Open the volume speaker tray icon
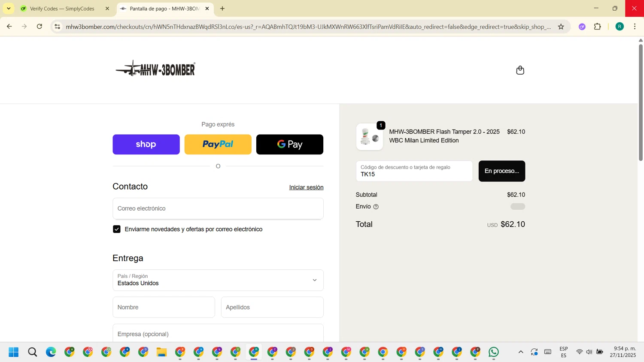 [589, 352]
